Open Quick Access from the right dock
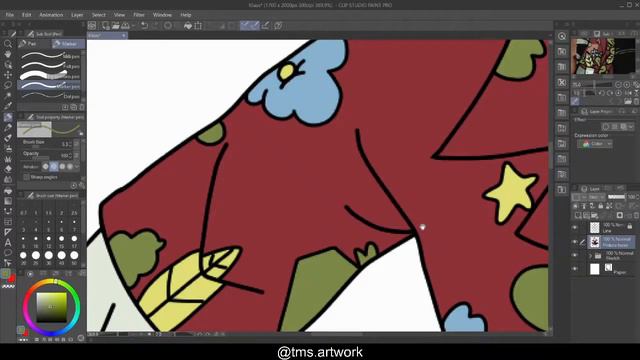 point(562,36)
